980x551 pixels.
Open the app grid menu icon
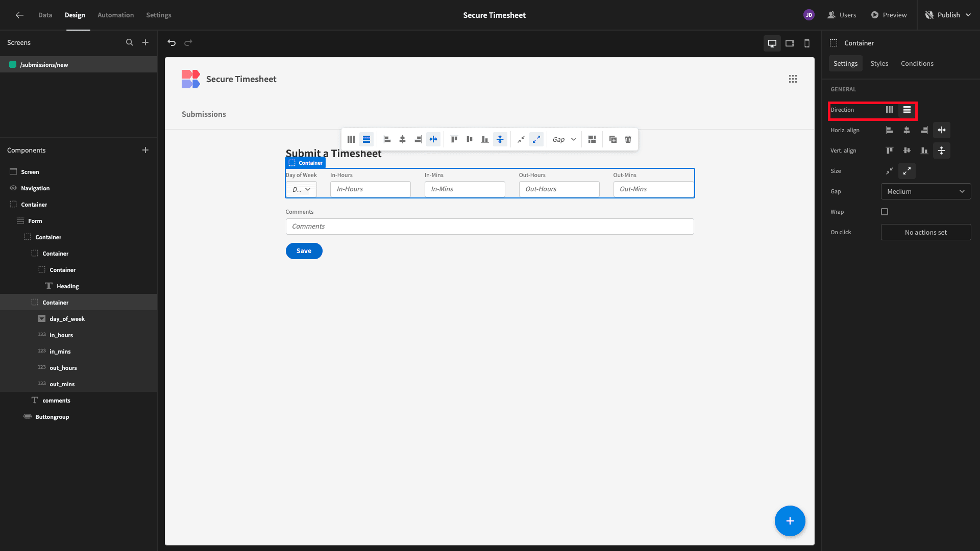coord(793,79)
